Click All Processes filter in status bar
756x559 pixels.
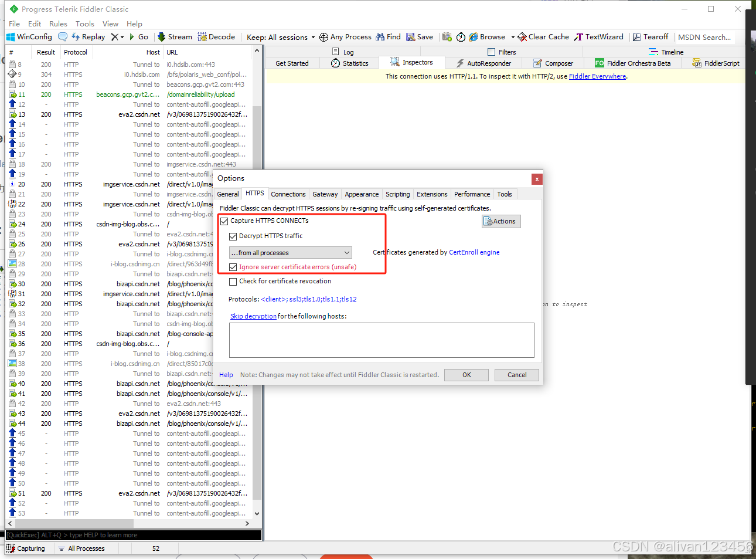(x=81, y=548)
